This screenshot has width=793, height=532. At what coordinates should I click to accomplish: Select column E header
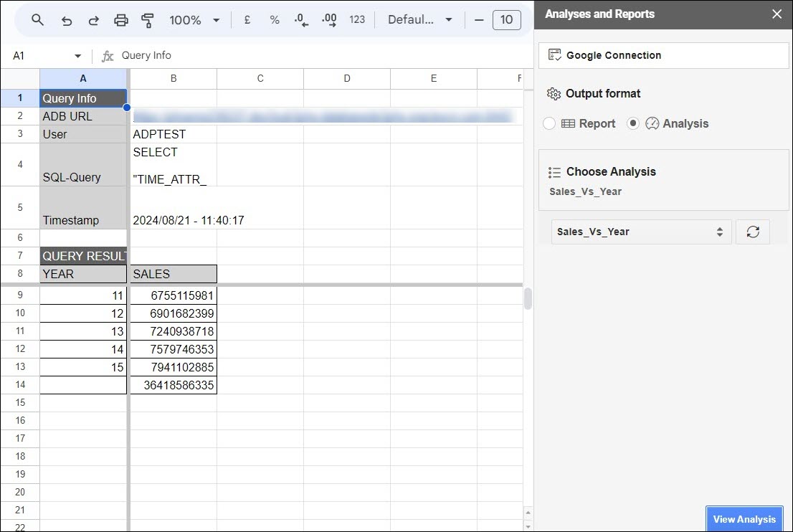pos(434,78)
